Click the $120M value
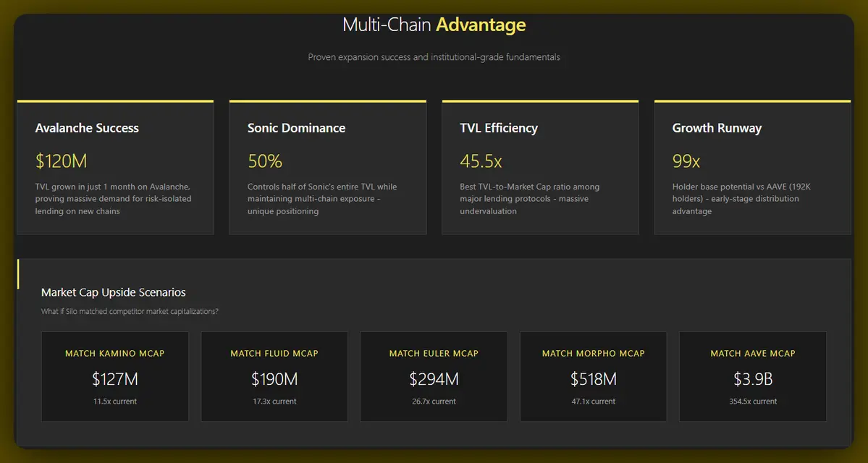 tap(61, 161)
